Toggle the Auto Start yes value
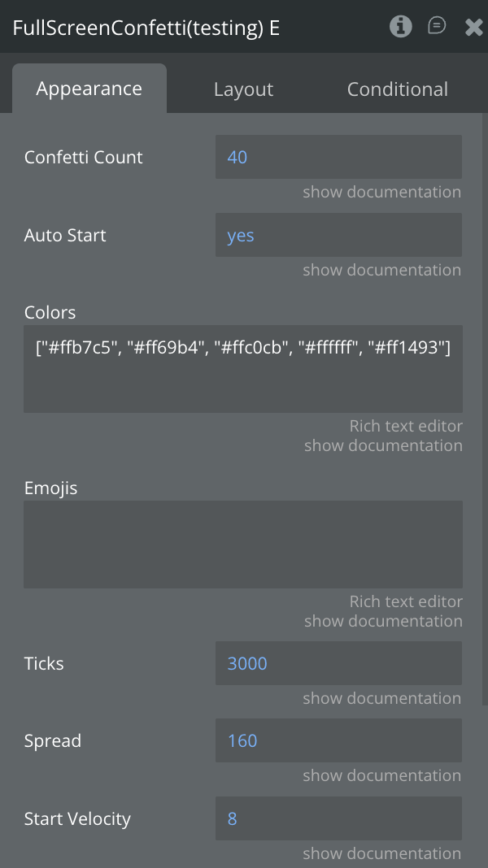 pyautogui.click(x=338, y=235)
